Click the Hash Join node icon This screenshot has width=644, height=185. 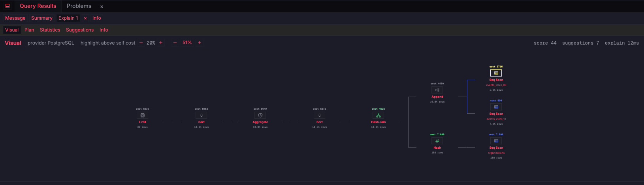pos(378,115)
